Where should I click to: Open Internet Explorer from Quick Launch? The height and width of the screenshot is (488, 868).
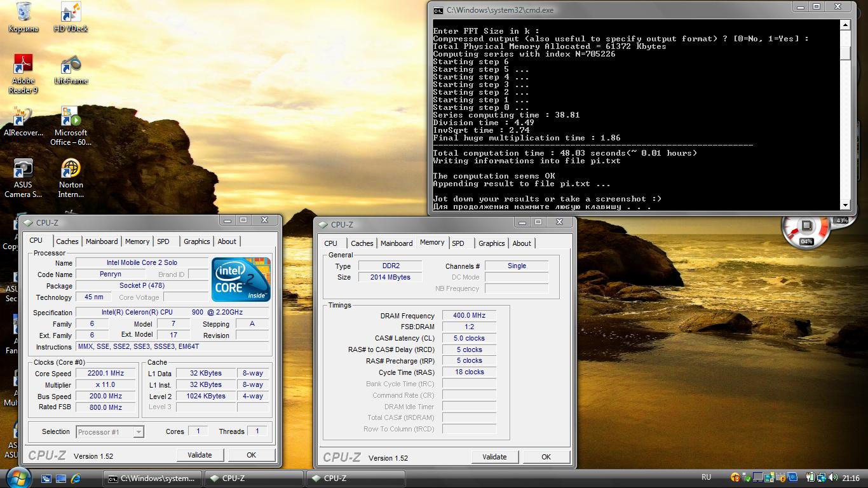(76, 478)
